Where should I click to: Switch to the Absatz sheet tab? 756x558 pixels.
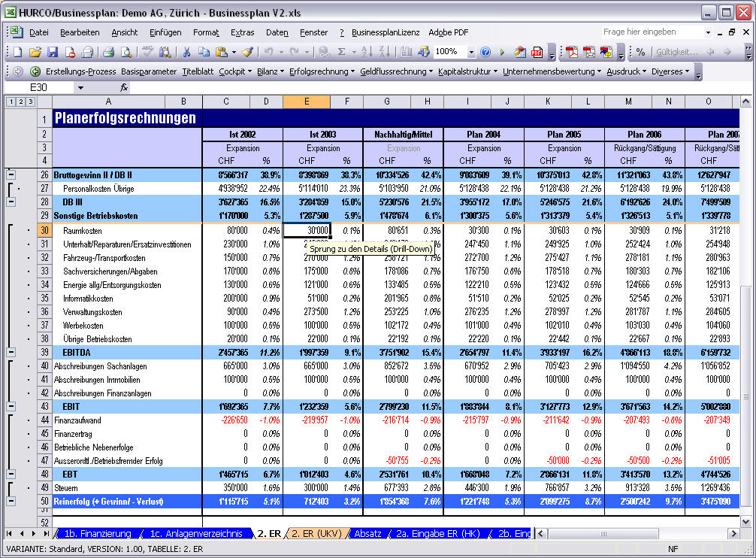(368, 533)
